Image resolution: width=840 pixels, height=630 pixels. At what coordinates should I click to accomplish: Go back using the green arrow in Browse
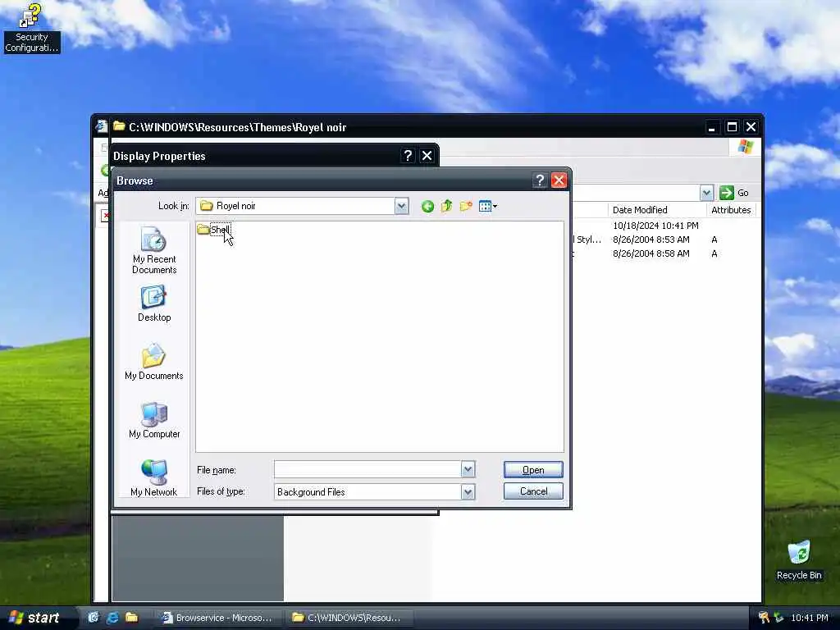click(x=427, y=206)
